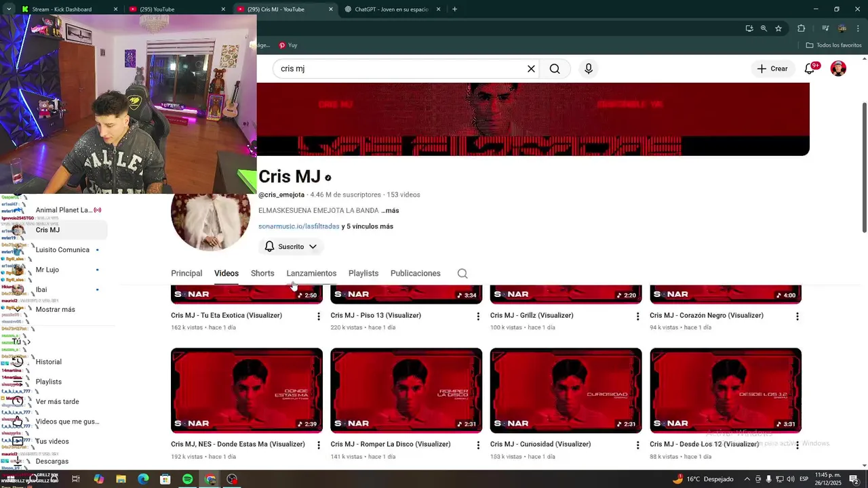Close the ChatGPT browser tab
The height and width of the screenshot is (488, 868).
(438, 9)
